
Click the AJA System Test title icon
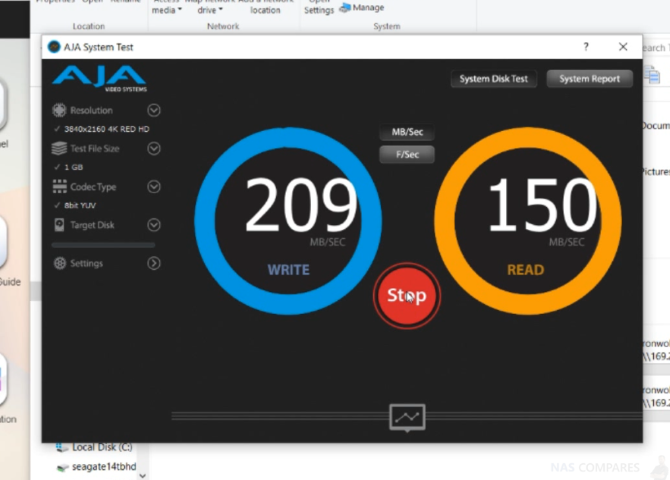point(54,47)
